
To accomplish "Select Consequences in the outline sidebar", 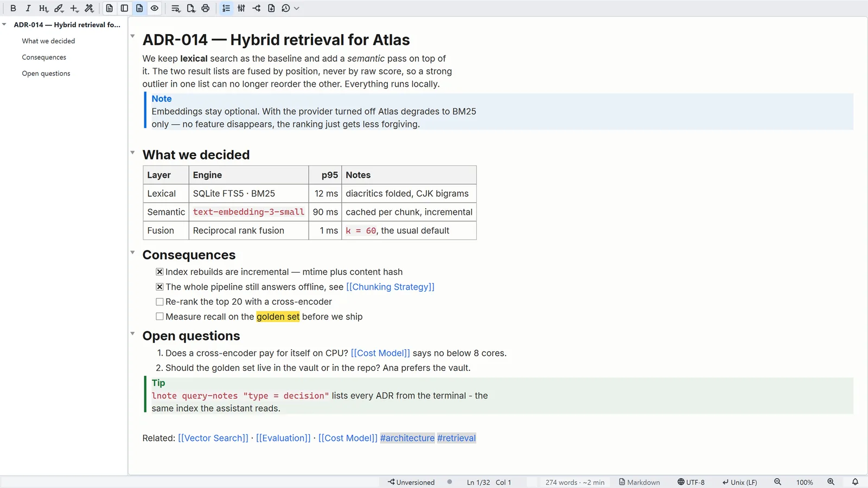I will (44, 57).
